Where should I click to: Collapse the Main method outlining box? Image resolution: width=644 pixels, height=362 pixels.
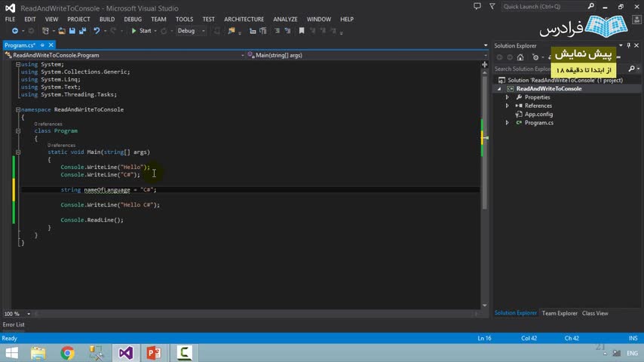(18, 152)
